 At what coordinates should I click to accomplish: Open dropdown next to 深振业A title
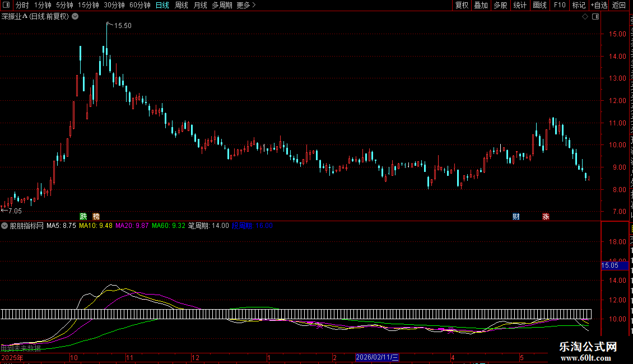click(x=75, y=16)
